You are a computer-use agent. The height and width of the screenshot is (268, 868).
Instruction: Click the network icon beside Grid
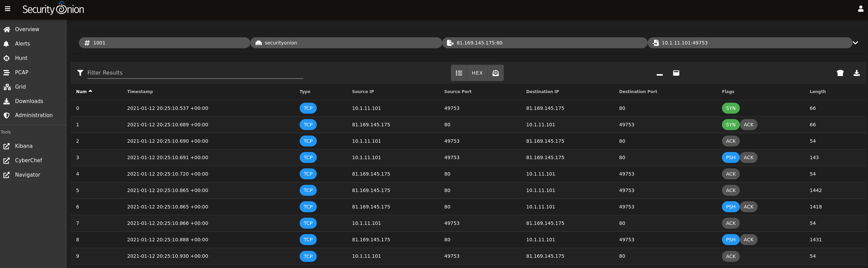pos(7,87)
